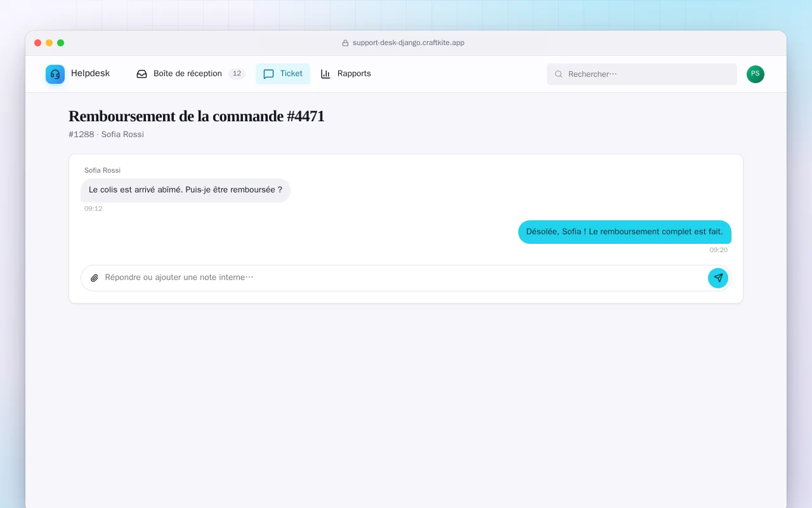This screenshot has height=508, width=812.
Task: Click the unread count badge 12
Action: tap(237, 74)
